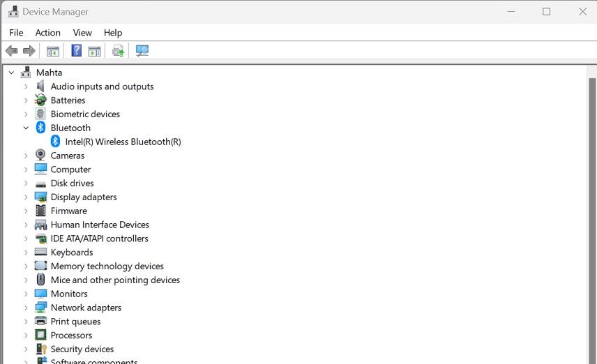This screenshot has height=364, width=597.
Task: Expand the Firmware chevron
Action: point(26,211)
